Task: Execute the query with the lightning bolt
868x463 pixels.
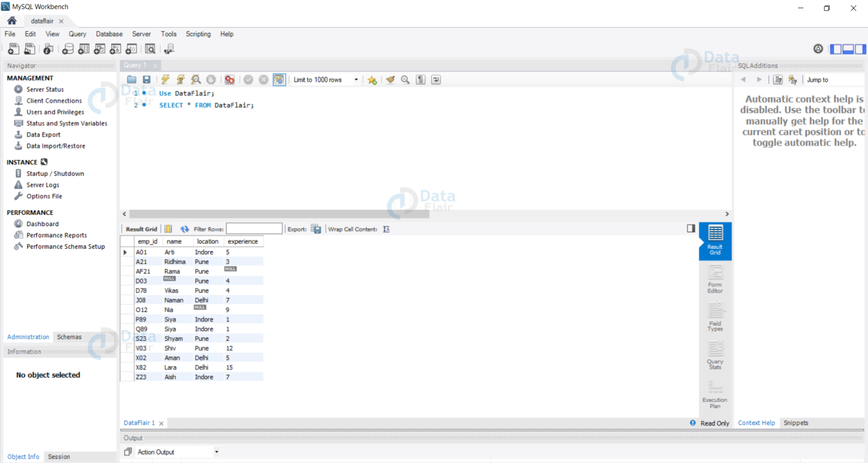Action: pos(165,80)
